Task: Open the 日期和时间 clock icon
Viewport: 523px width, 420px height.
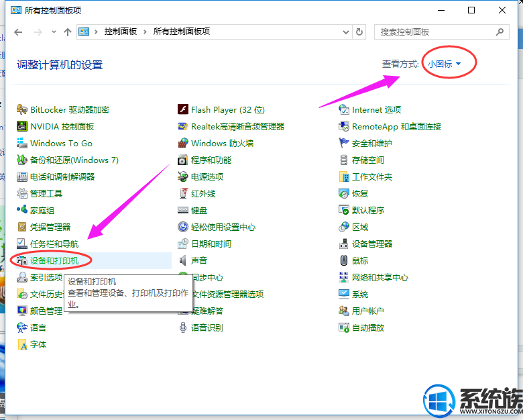Action: coord(183,244)
